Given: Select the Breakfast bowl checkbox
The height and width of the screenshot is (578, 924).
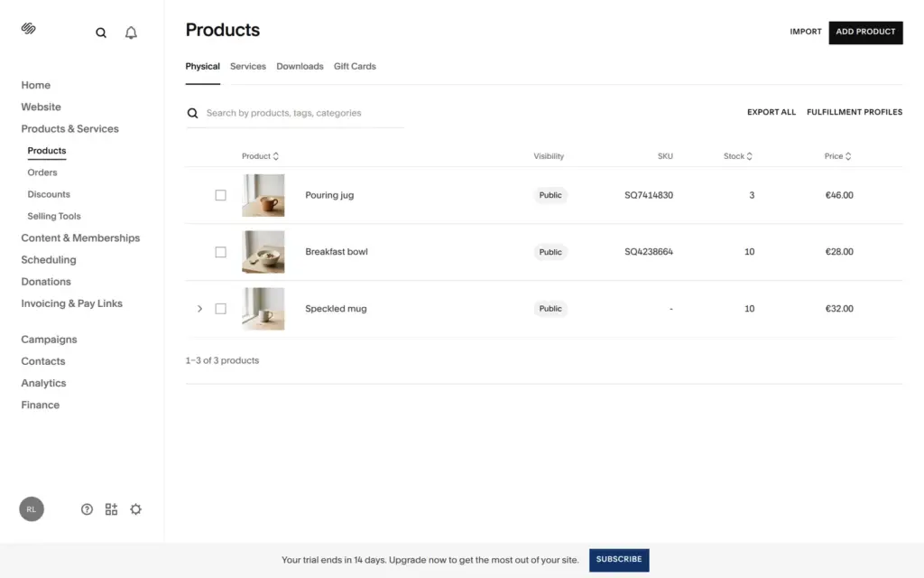Looking at the screenshot, I should click(x=220, y=252).
